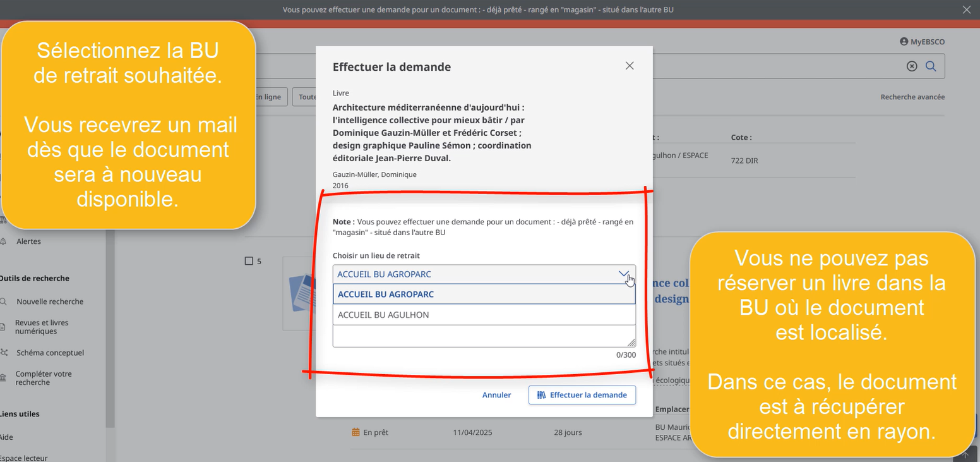This screenshot has height=462, width=980.
Task: Open the MyEBSCO account icon
Action: pyautogui.click(x=904, y=42)
